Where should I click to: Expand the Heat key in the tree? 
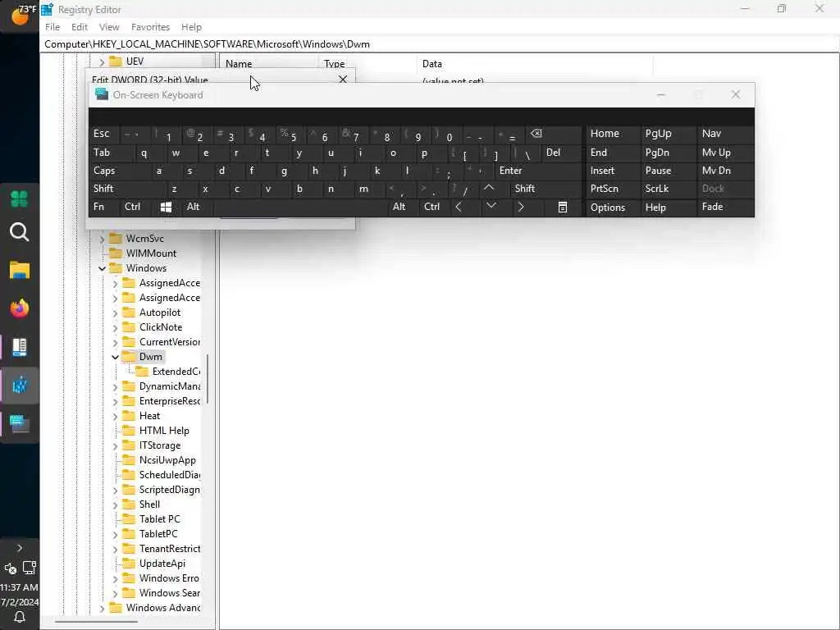pyautogui.click(x=115, y=416)
